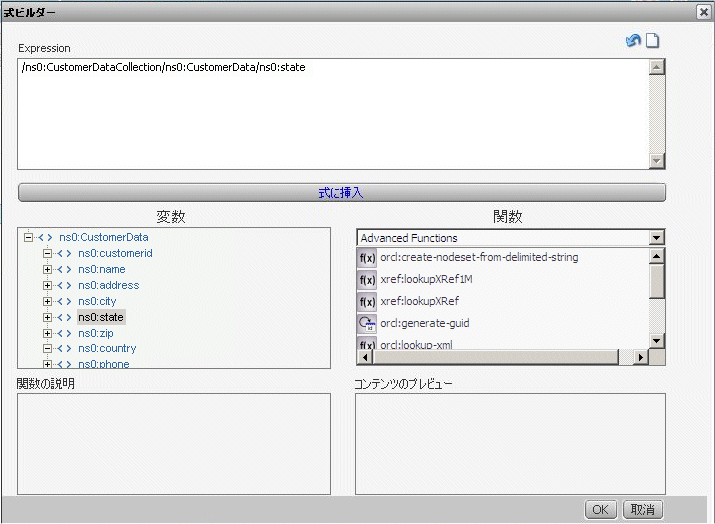Select ns0:phone tree item
Screen dimensions: 715x524
point(104,364)
